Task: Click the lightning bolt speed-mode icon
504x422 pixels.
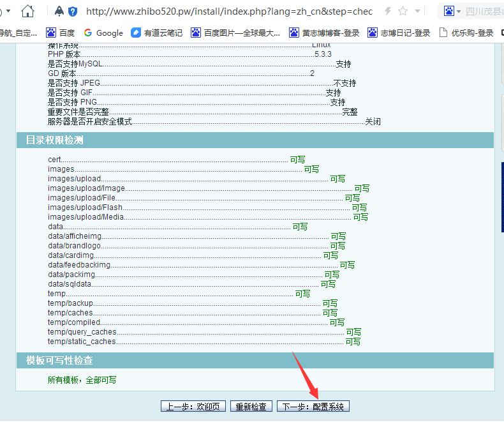Action: 387,11
